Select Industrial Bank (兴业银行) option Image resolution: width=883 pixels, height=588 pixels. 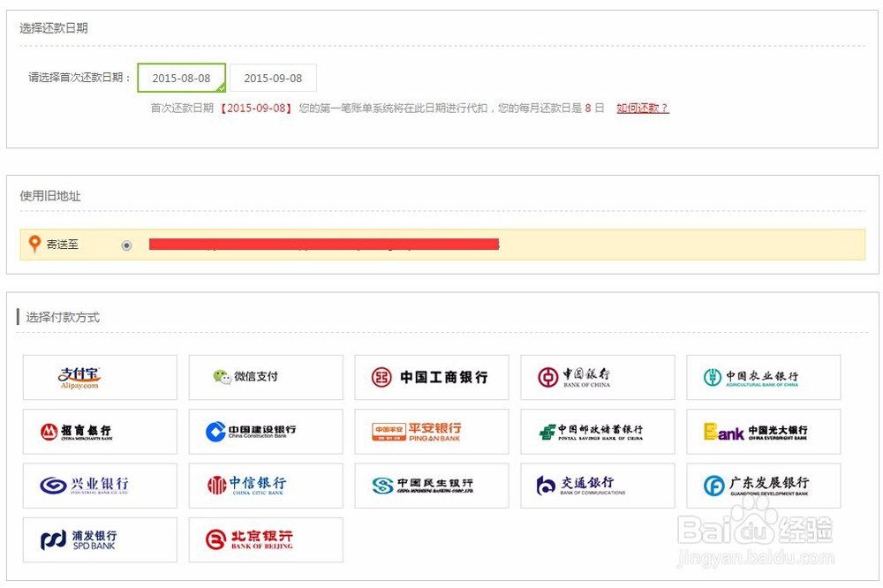pos(99,486)
